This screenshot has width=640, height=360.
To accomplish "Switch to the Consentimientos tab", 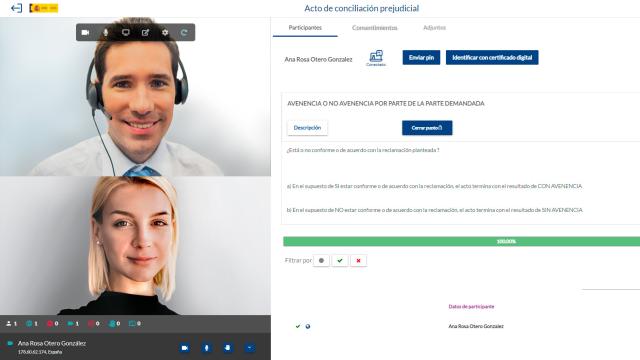I will point(375,28).
